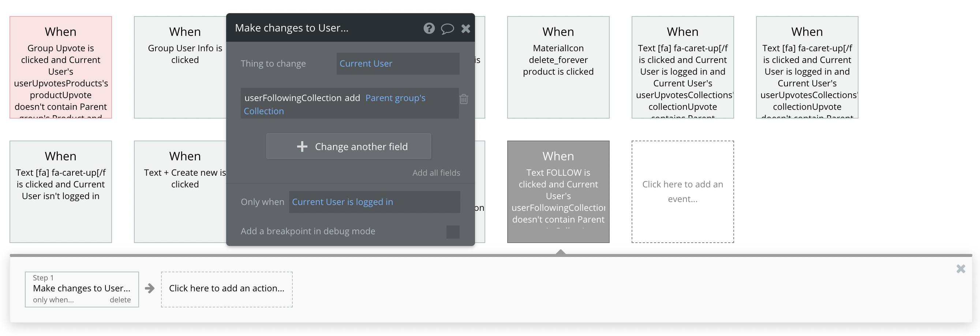The image size is (980, 336).
Task: Close the Make changes to User dialog
Action: coord(465,29)
